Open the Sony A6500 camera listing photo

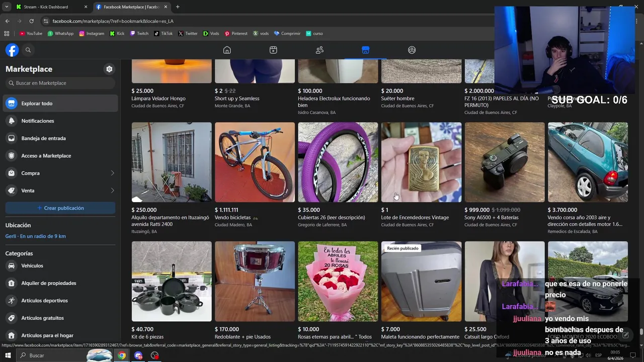click(x=505, y=162)
